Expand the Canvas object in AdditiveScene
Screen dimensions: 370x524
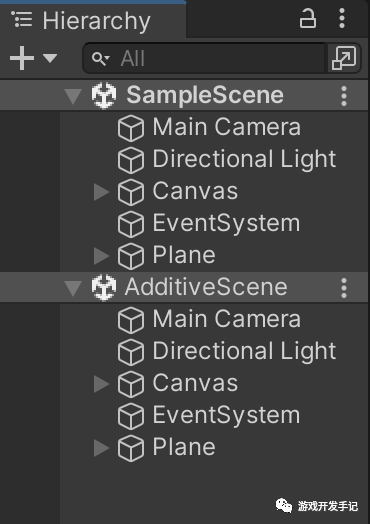click(x=102, y=384)
